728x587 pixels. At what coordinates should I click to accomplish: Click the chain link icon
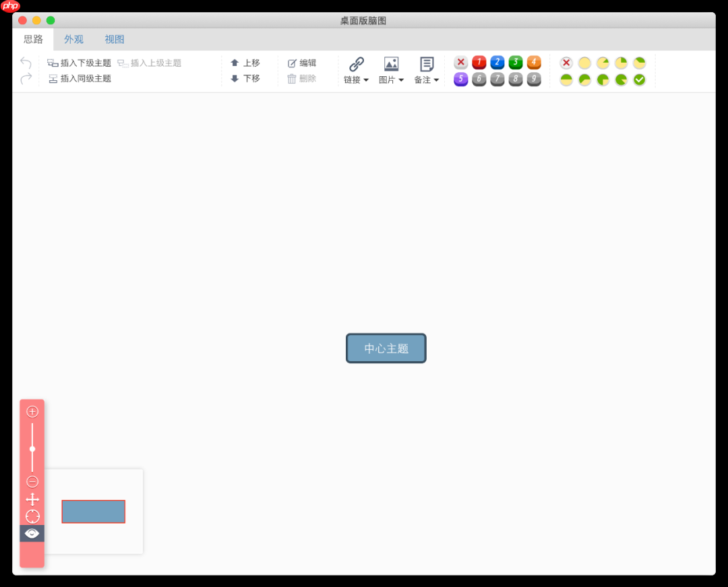(x=356, y=64)
